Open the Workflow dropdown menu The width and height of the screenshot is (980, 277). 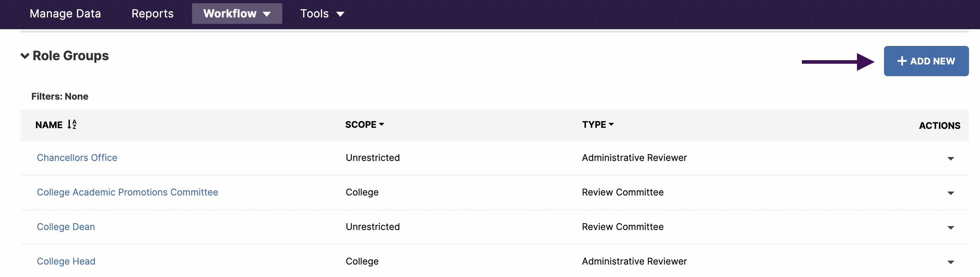pos(236,14)
